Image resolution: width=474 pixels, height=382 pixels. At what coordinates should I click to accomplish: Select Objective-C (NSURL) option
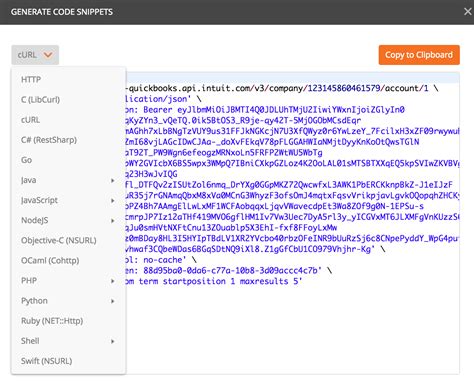[x=68, y=240]
